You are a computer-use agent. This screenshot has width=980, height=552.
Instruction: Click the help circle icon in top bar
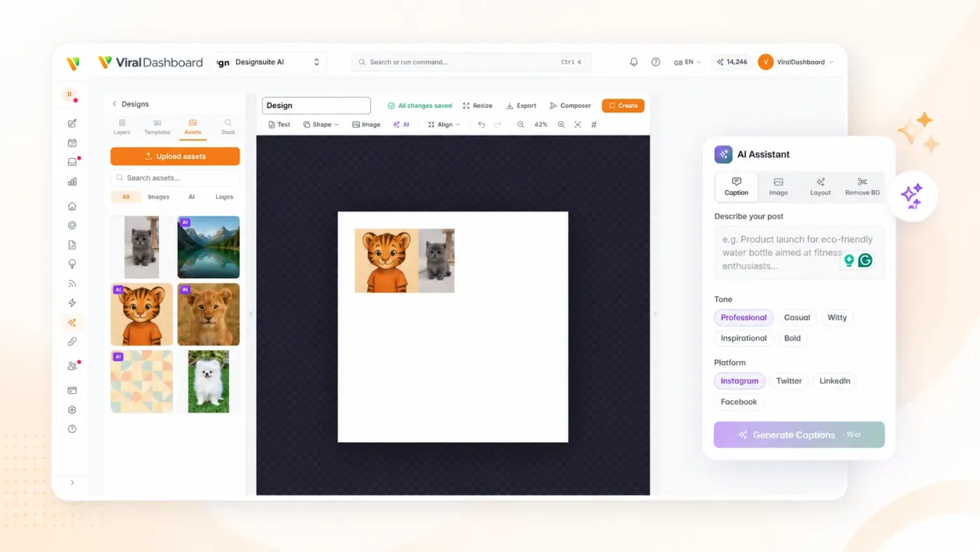point(655,62)
